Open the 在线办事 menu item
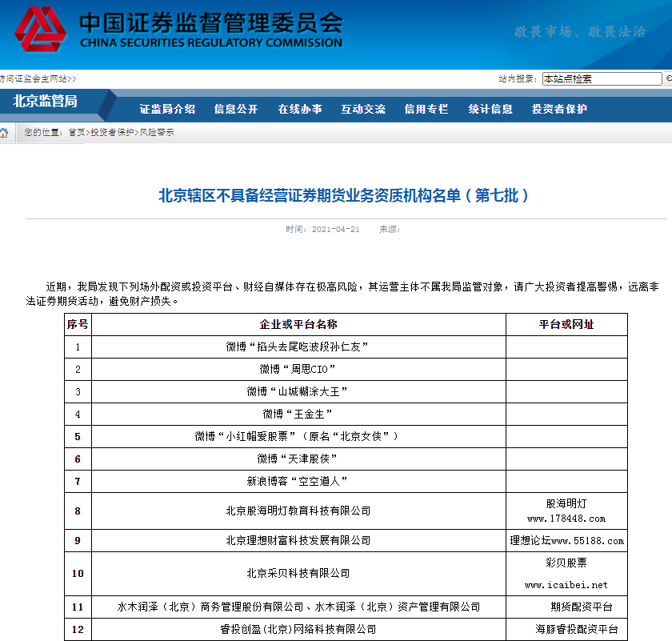Image resolution: width=672 pixels, height=641 pixels. pyautogui.click(x=300, y=109)
